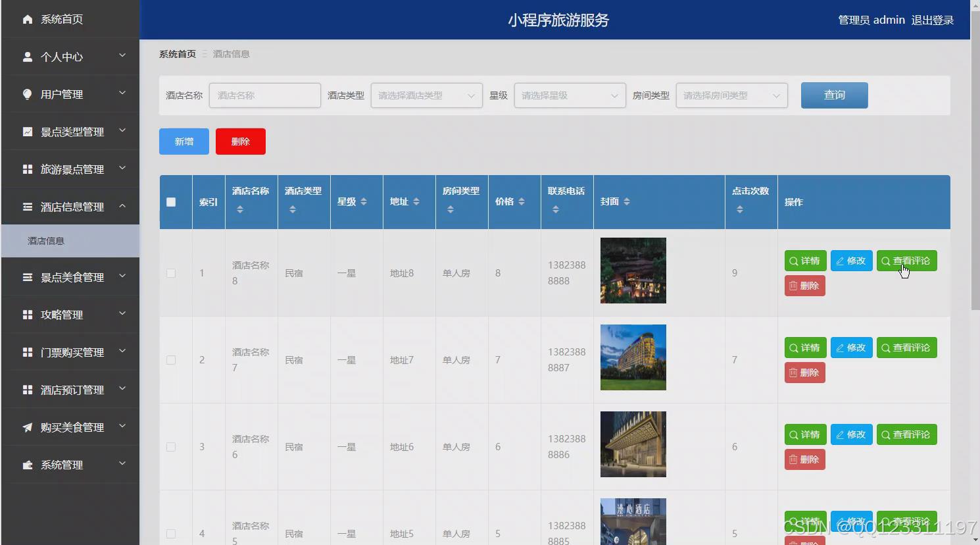Click the bulb icon for 用户管理
The image size is (980, 545).
[x=27, y=94]
